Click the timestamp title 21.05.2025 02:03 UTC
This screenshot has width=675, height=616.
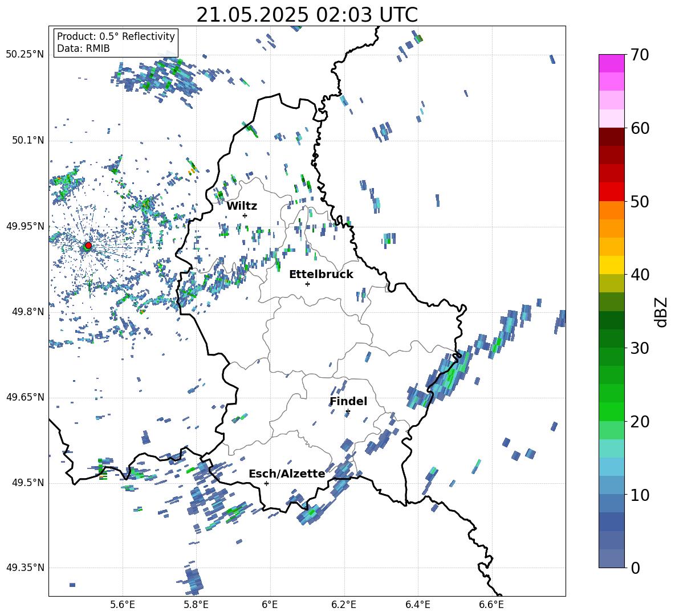click(x=307, y=15)
